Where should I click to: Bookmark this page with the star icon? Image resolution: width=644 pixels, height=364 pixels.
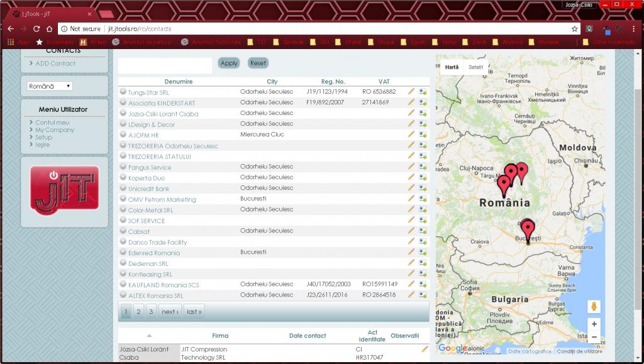(574, 29)
